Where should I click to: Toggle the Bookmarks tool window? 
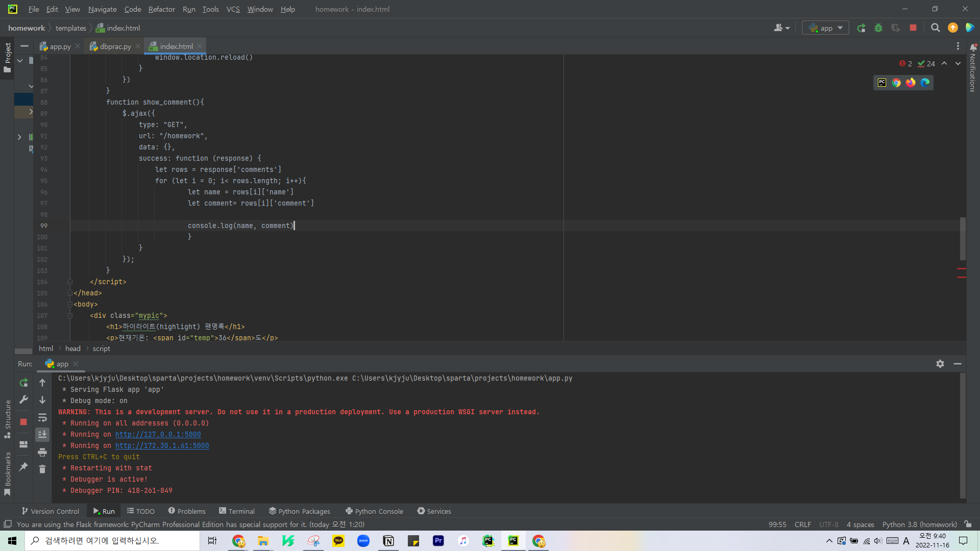pyautogui.click(x=8, y=473)
